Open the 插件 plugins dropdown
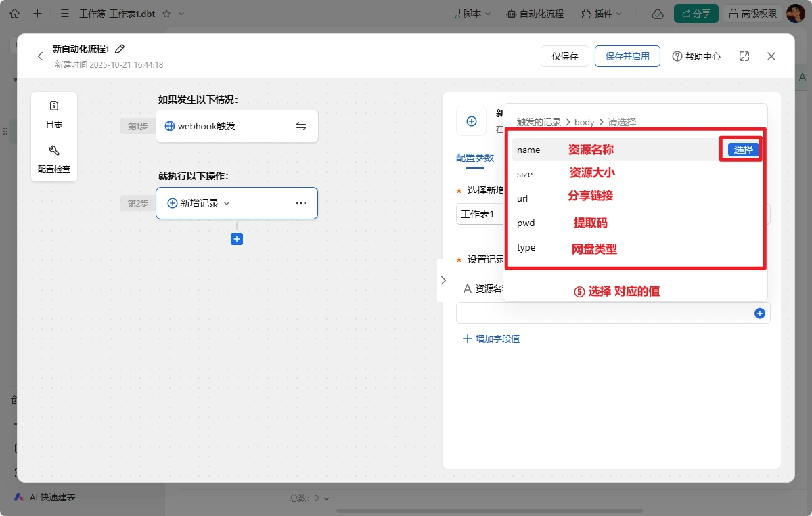The image size is (812, 516). (602, 14)
